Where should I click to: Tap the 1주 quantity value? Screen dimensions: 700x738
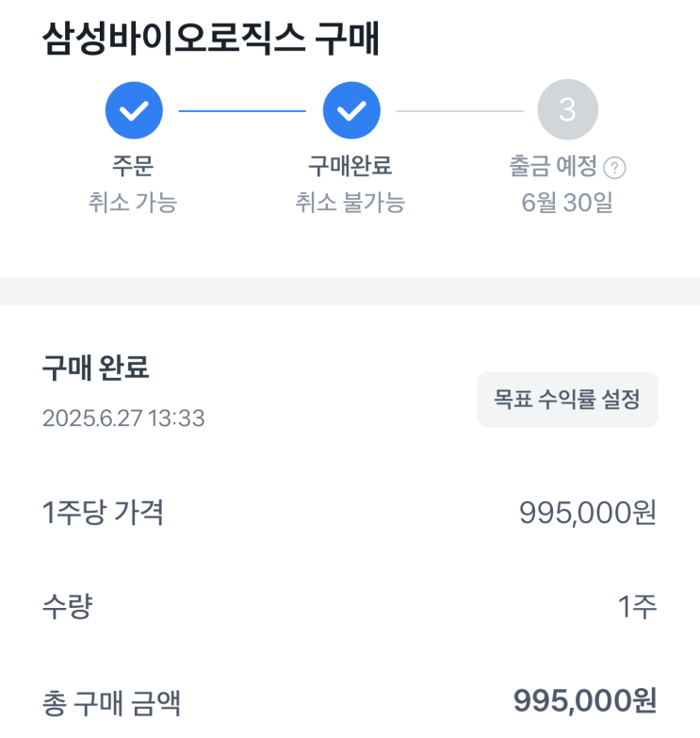(637, 607)
